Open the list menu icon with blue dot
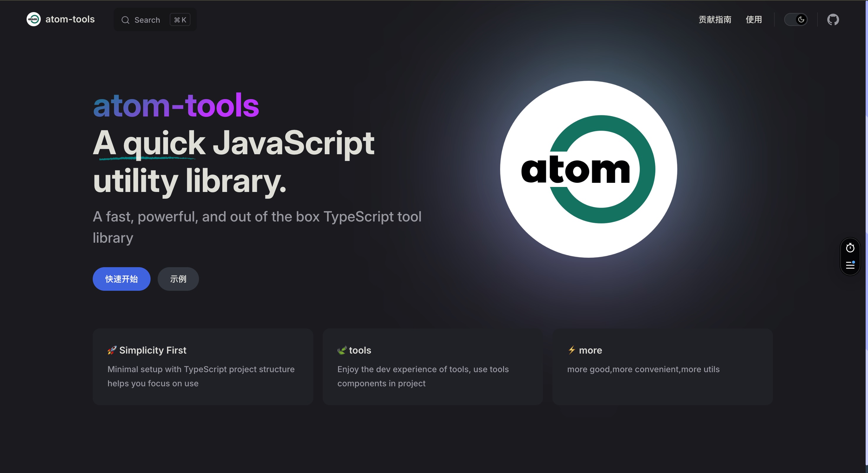Screen dimensions: 868x473 click(x=850, y=265)
